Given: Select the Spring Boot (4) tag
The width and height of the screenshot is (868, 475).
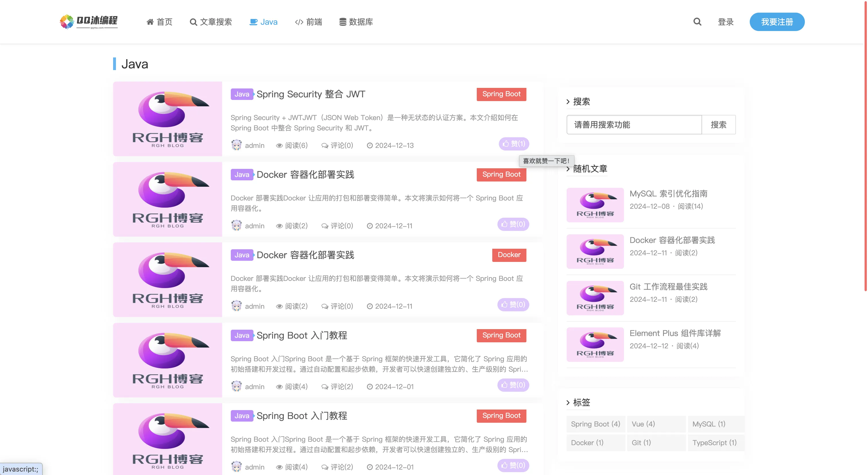Looking at the screenshot, I should [x=595, y=424].
